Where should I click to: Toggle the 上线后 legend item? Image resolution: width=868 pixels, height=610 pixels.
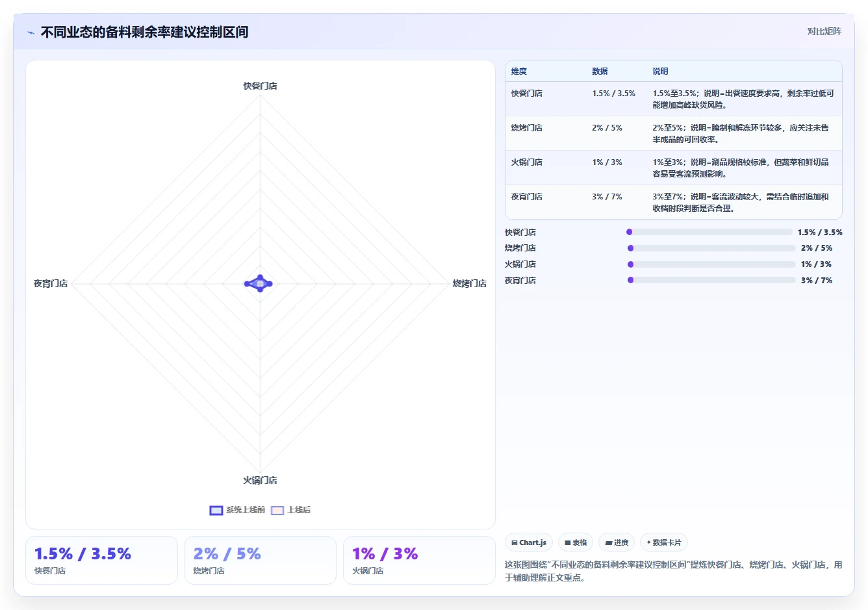290,510
